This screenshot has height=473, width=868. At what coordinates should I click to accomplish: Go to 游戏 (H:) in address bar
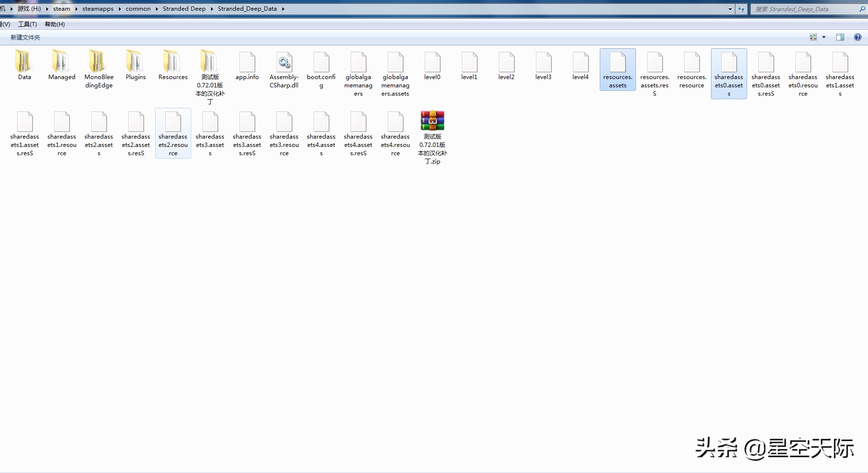(x=29, y=9)
